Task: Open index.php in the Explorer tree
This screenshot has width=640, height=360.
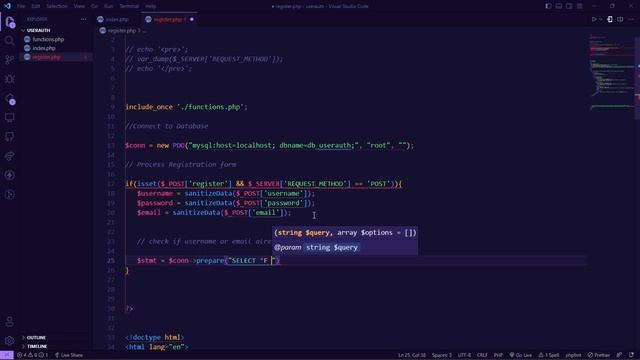Action: 44,48
